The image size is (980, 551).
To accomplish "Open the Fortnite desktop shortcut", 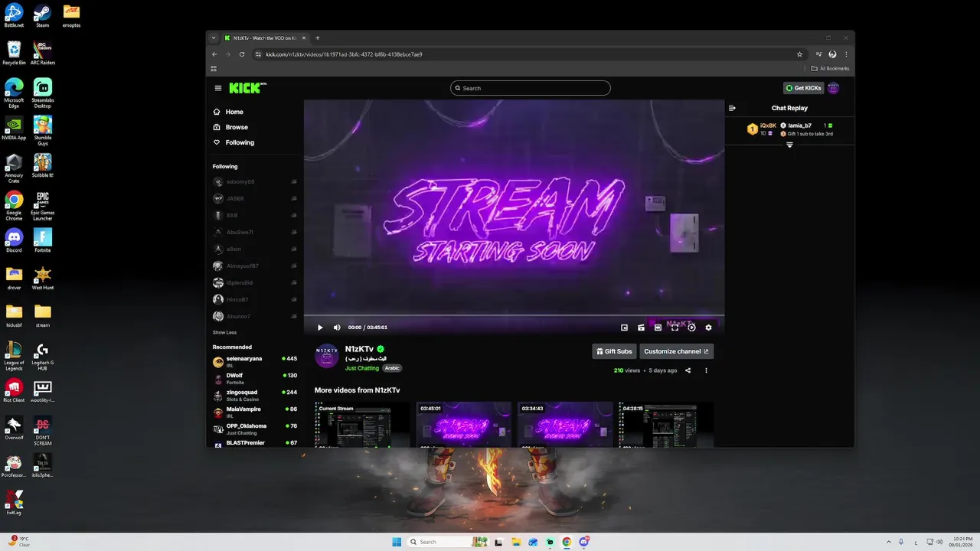I will click(42, 240).
